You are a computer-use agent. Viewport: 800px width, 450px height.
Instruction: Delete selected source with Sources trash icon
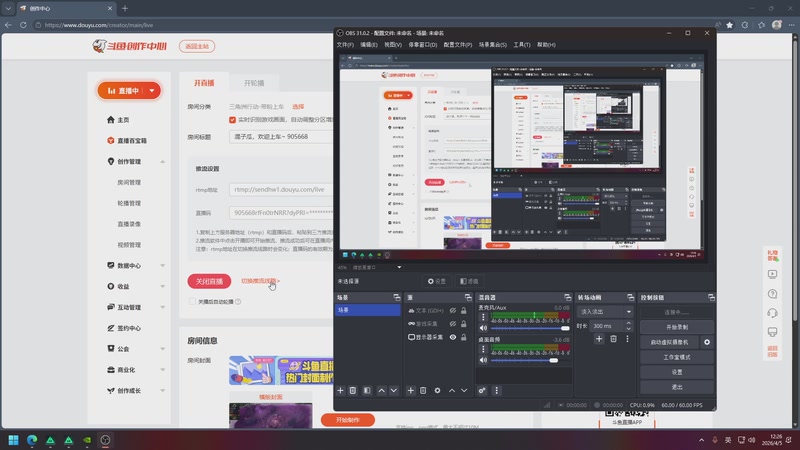[423, 391]
